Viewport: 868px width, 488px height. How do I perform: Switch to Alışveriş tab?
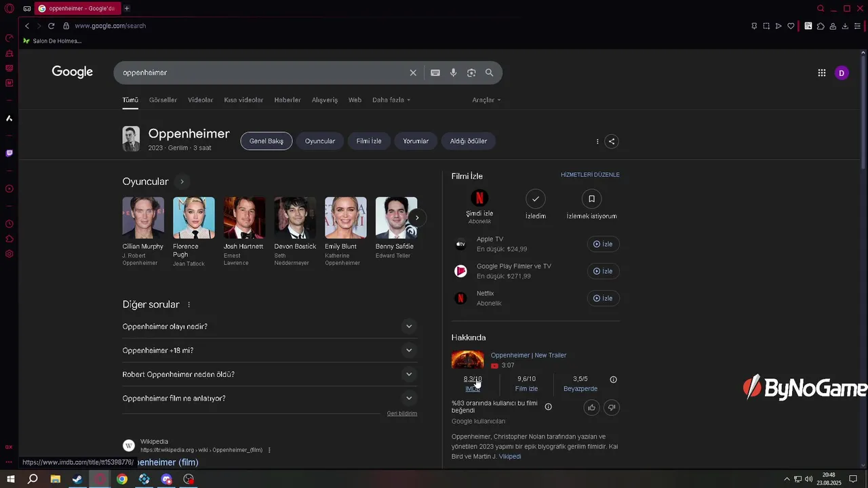tap(325, 100)
